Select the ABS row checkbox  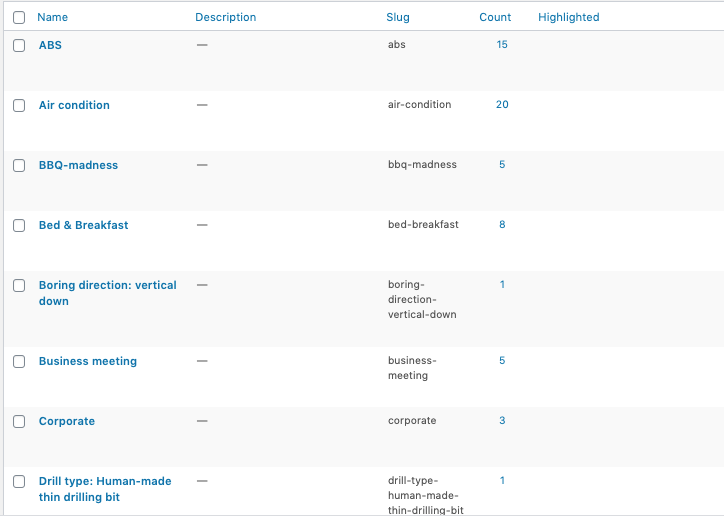click(x=19, y=46)
